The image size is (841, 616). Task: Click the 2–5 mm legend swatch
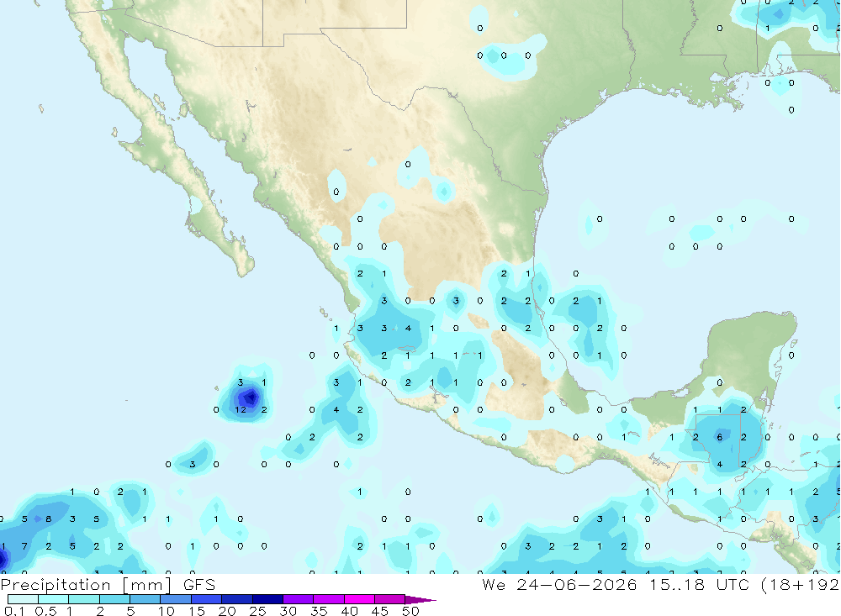point(114,599)
